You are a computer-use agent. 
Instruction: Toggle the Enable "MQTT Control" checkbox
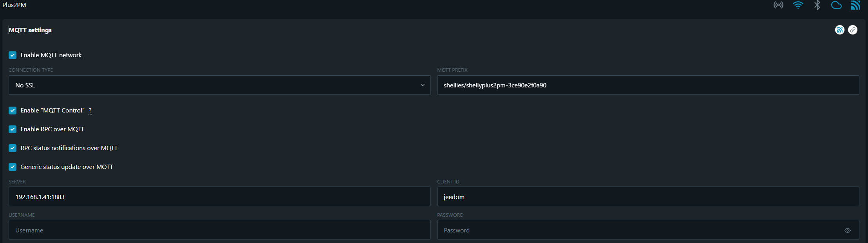pos(13,111)
